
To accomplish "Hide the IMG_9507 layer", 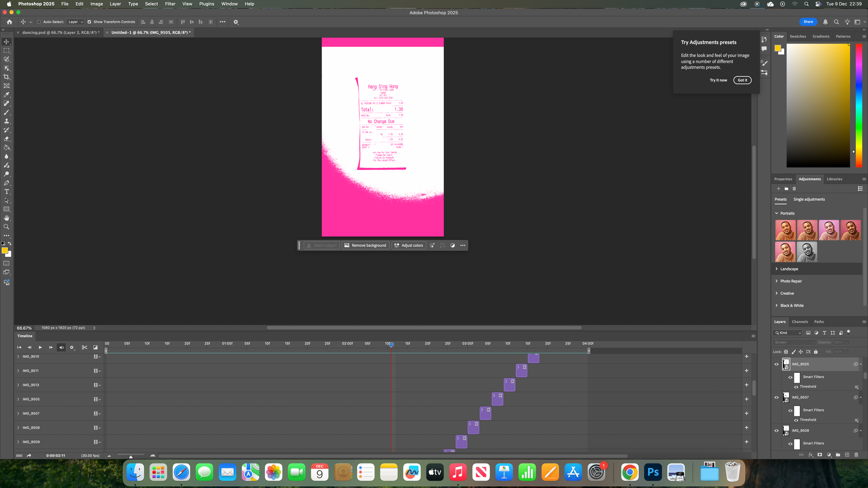I will pos(776,397).
